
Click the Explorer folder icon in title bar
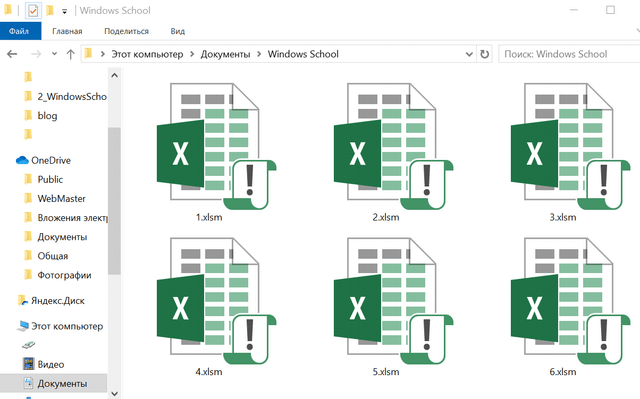coord(8,10)
